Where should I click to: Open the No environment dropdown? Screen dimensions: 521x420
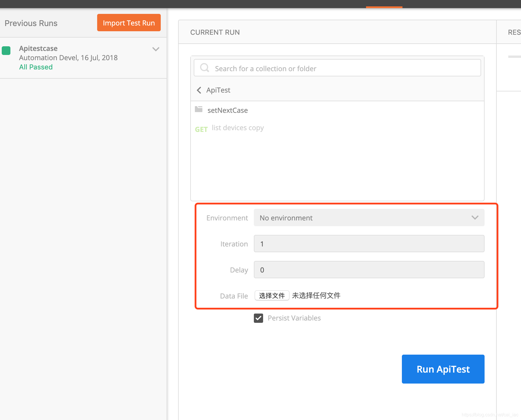click(x=369, y=218)
